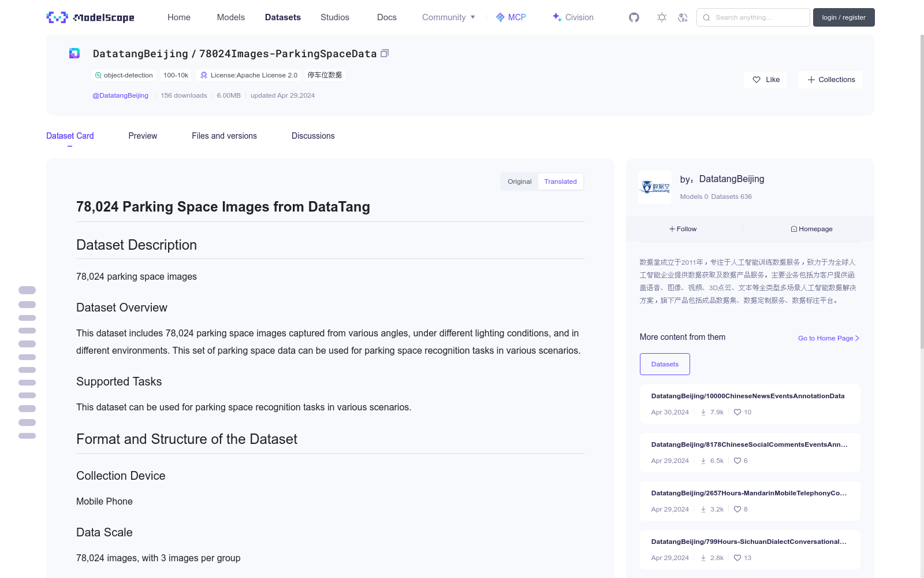924x578 pixels.
Task: Click the object-detection tag
Action: pos(124,75)
